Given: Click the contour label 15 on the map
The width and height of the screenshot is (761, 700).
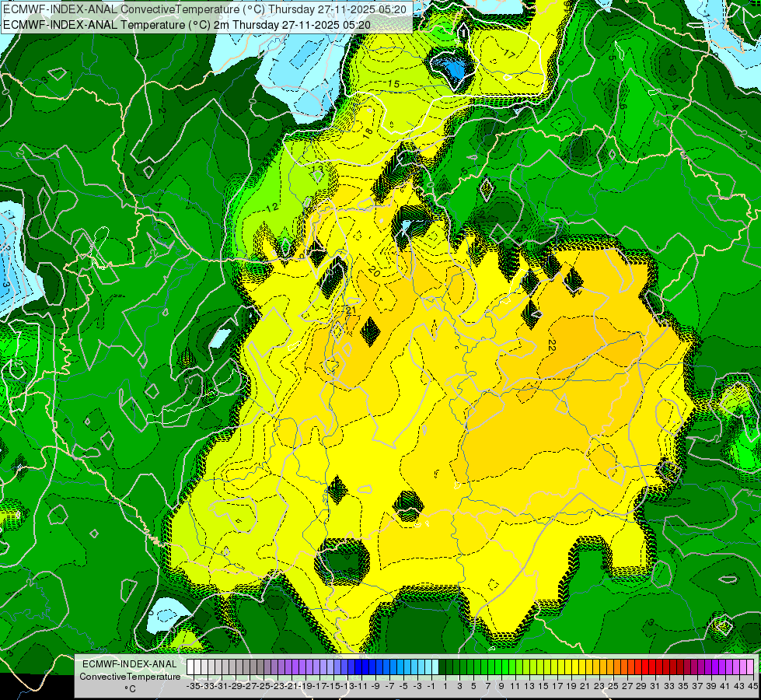Looking at the screenshot, I should point(393,84).
